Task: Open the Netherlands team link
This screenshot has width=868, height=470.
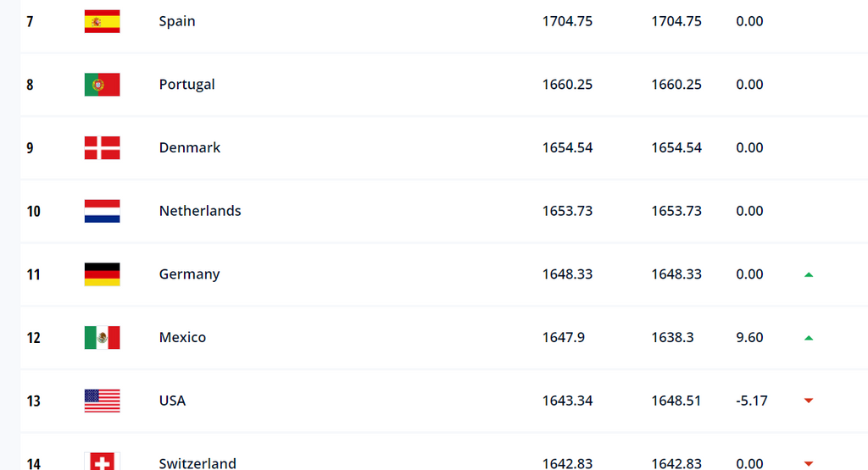Action: [x=200, y=211]
